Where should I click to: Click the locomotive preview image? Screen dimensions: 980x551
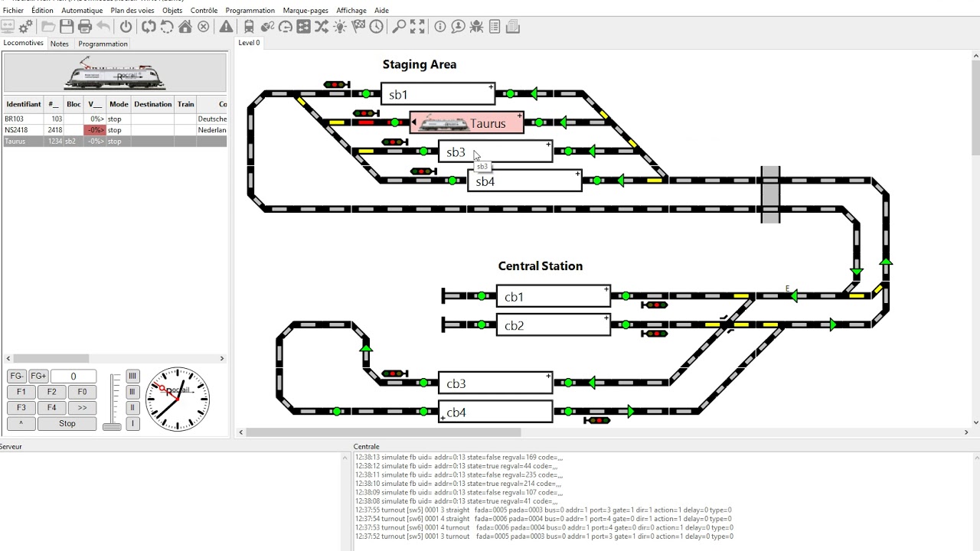click(x=115, y=73)
